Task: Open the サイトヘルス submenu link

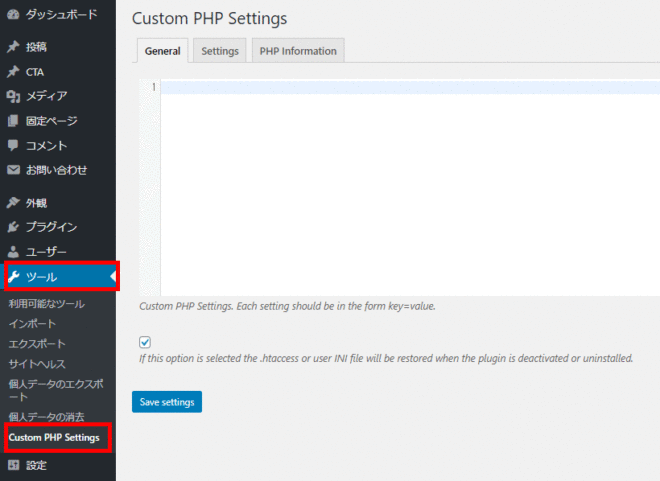Action: [37, 364]
